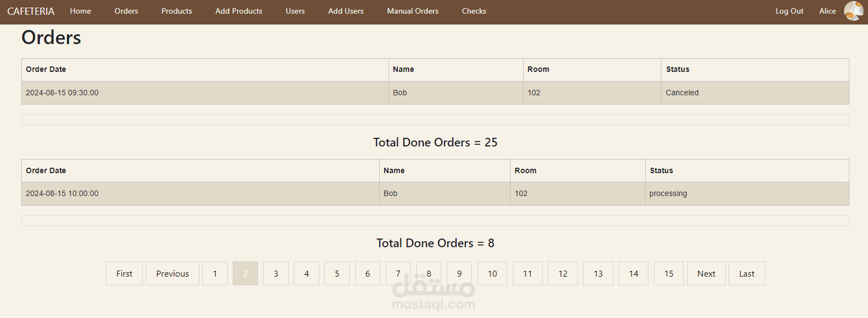868x318 pixels.
Task: Click the Alice username link
Action: pos(828,11)
